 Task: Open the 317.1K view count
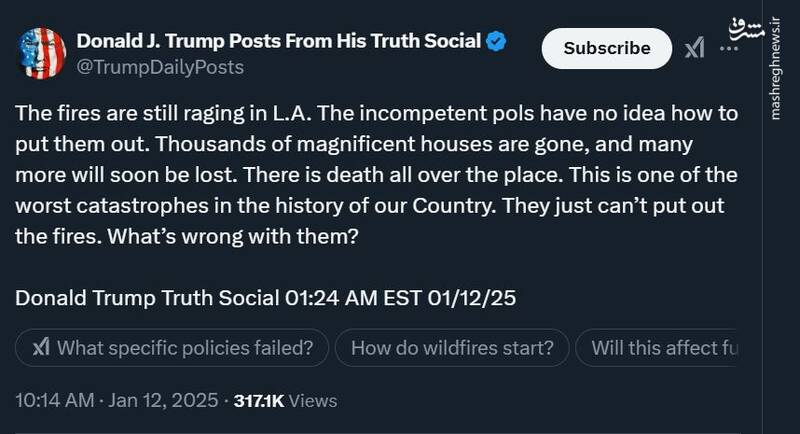click(x=259, y=401)
